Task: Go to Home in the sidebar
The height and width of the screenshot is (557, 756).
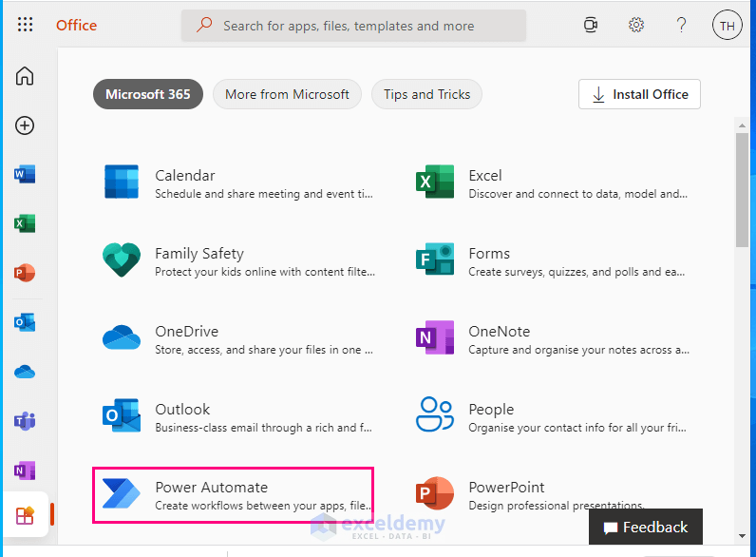Action: click(x=25, y=77)
